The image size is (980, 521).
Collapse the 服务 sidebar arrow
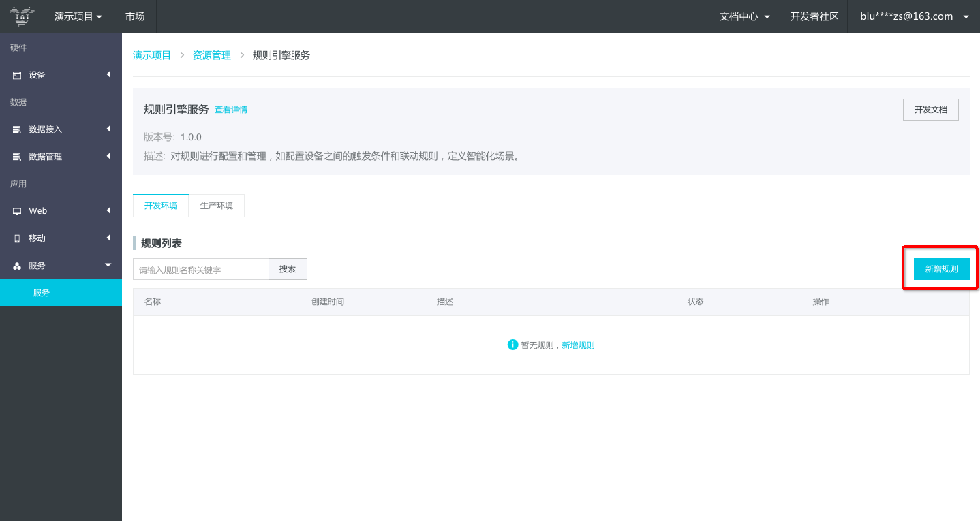pyautogui.click(x=108, y=265)
